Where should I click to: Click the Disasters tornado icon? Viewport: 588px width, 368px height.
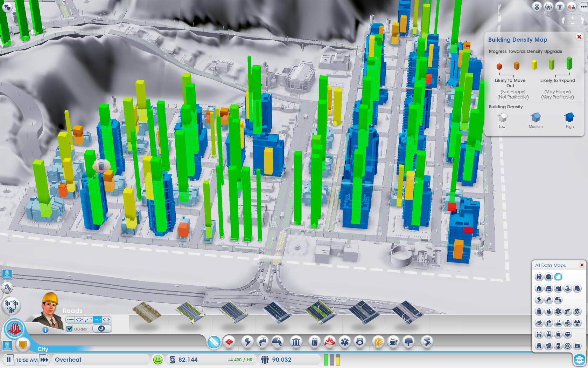427,341
